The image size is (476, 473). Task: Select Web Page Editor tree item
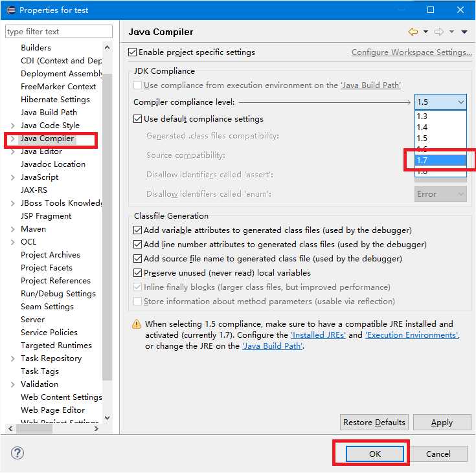point(53,410)
